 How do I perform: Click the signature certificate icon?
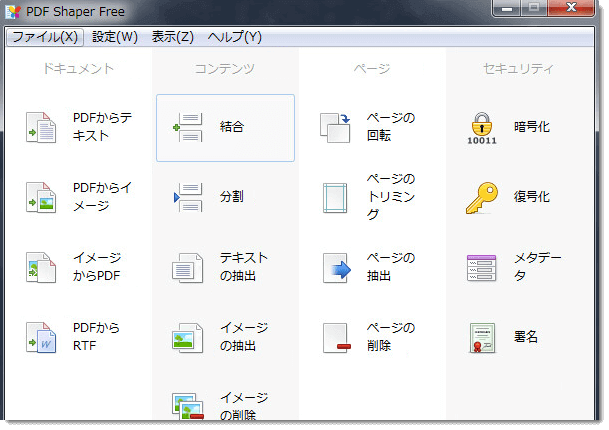482,338
